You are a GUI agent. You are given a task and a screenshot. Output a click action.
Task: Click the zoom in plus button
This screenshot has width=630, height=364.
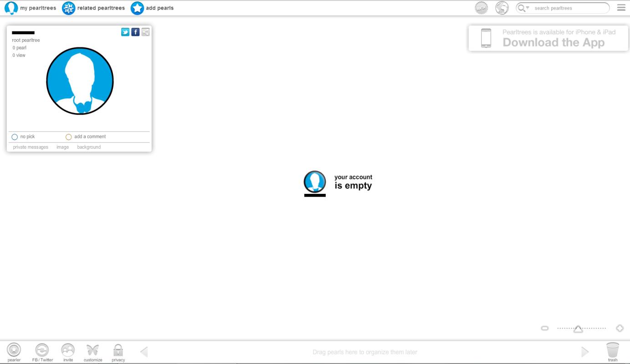tap(620, 328)
